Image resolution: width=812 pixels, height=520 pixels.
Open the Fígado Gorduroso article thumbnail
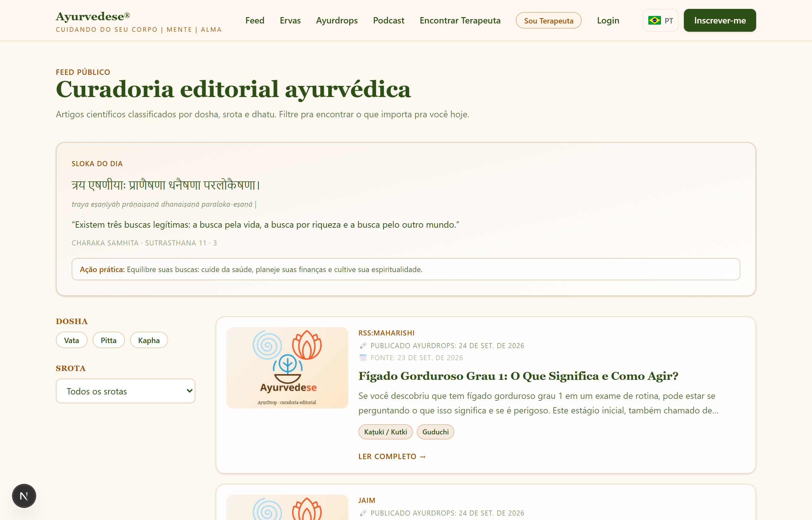coord(287,368)
